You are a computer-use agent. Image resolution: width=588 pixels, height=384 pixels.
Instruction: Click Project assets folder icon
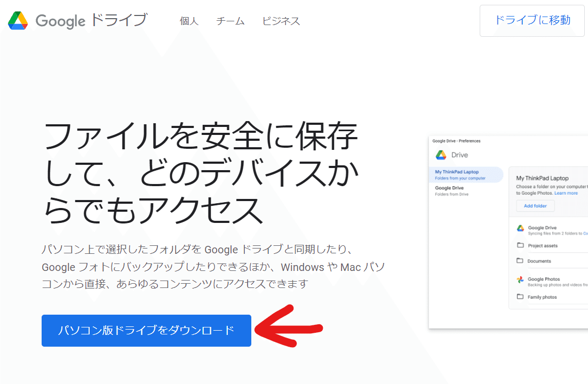point(520,245)
